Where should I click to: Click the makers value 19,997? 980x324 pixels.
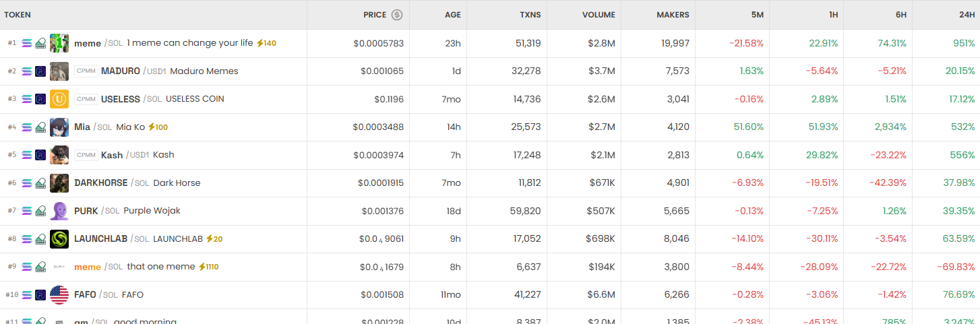point(675,43)
